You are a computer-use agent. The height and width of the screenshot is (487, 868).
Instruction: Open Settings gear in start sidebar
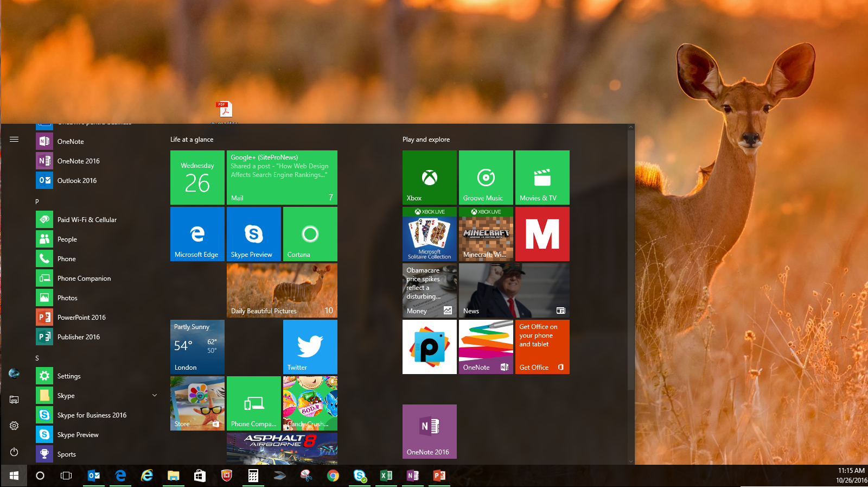point(14,426)
